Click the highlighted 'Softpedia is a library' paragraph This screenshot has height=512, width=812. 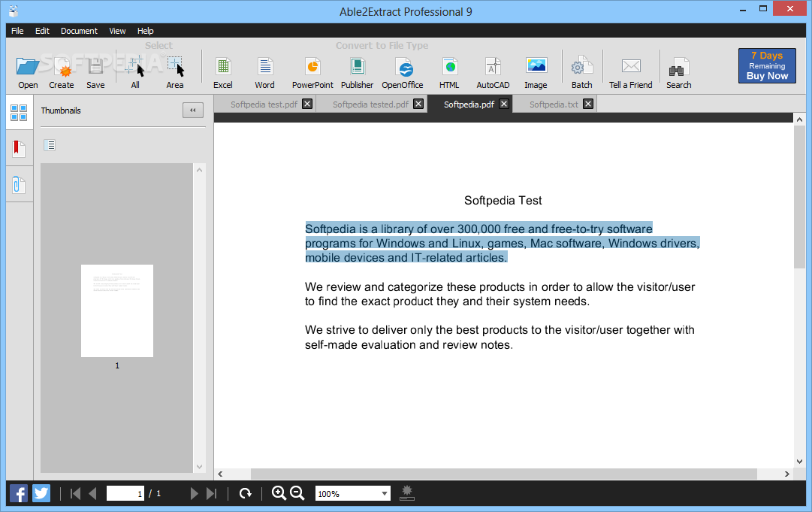pyautogui.click(x=503, y=243)
